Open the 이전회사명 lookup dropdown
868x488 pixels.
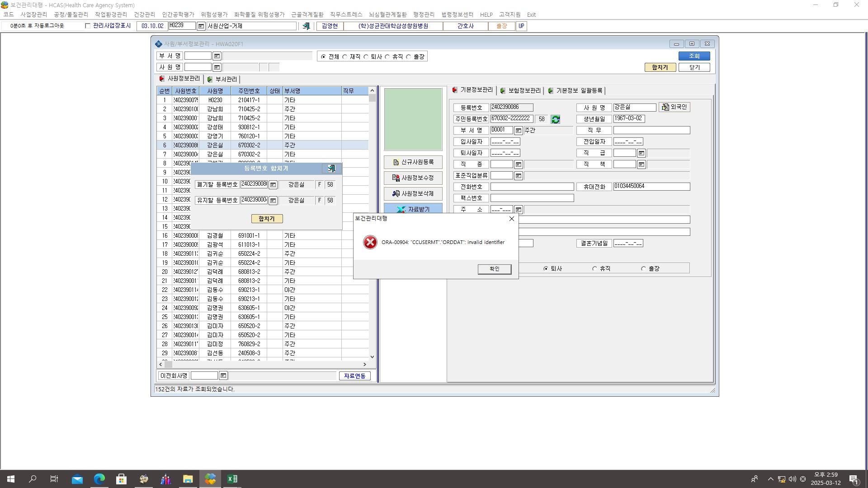[223, 375]
